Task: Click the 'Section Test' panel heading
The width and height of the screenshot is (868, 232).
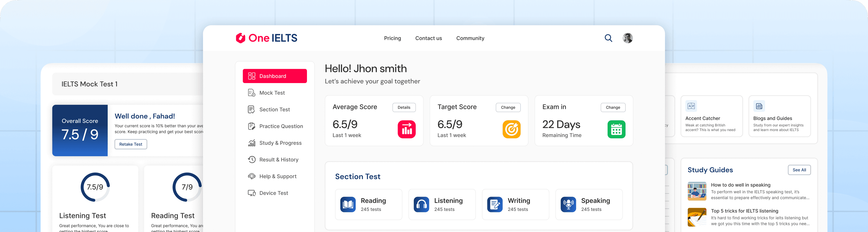Action: 358,176
